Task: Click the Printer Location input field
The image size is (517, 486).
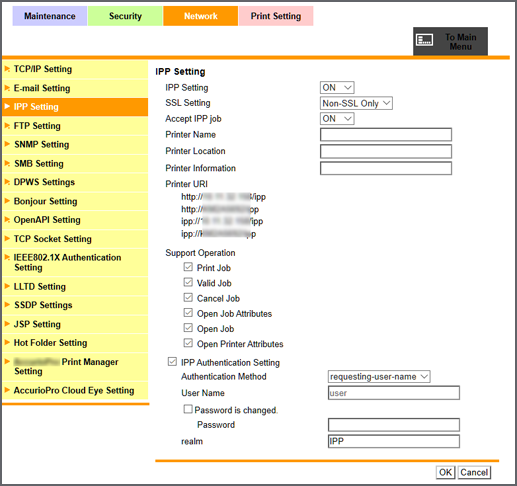Action: (x=386, y=151)
